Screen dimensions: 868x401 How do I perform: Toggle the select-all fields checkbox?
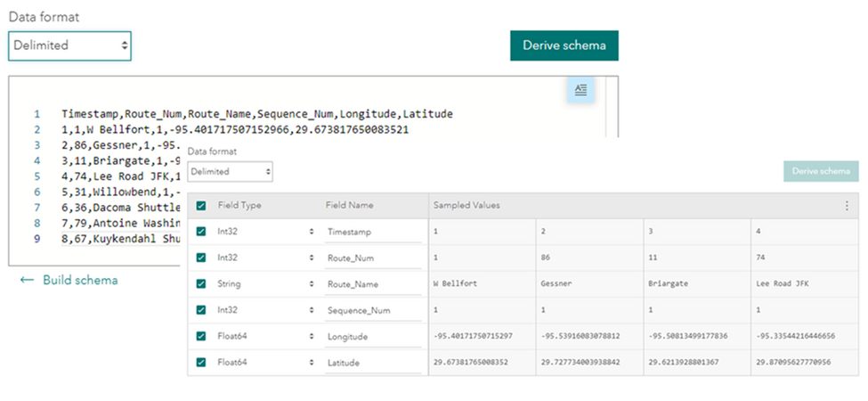pyautogui.click(x=201, y=205)
